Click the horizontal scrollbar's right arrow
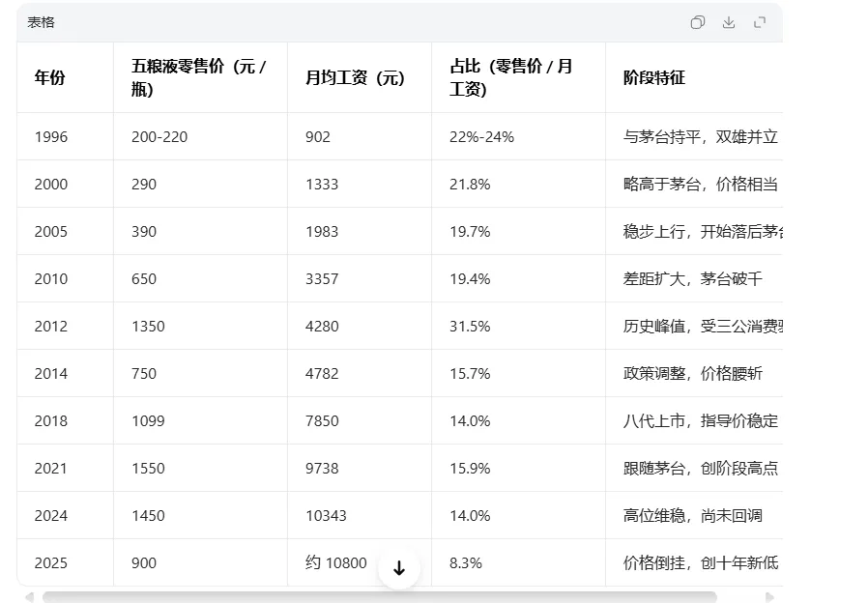 [x=768, y=597]
